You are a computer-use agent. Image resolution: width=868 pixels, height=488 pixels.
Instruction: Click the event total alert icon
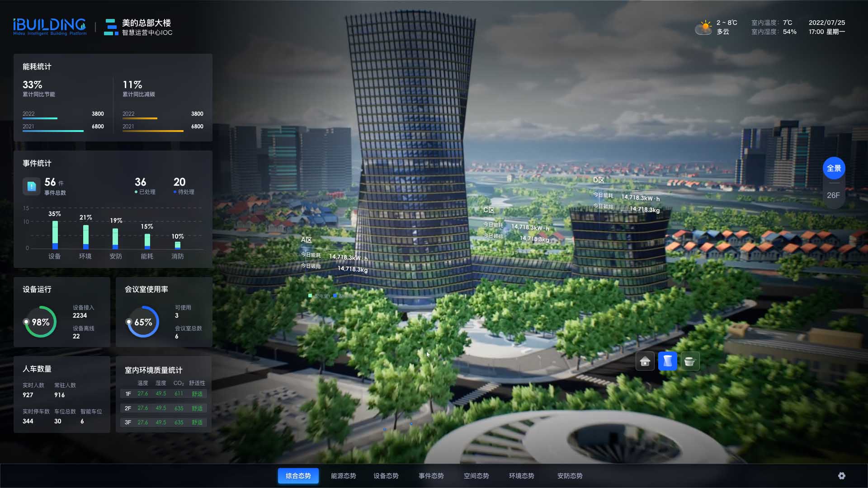tap(32, 186)
